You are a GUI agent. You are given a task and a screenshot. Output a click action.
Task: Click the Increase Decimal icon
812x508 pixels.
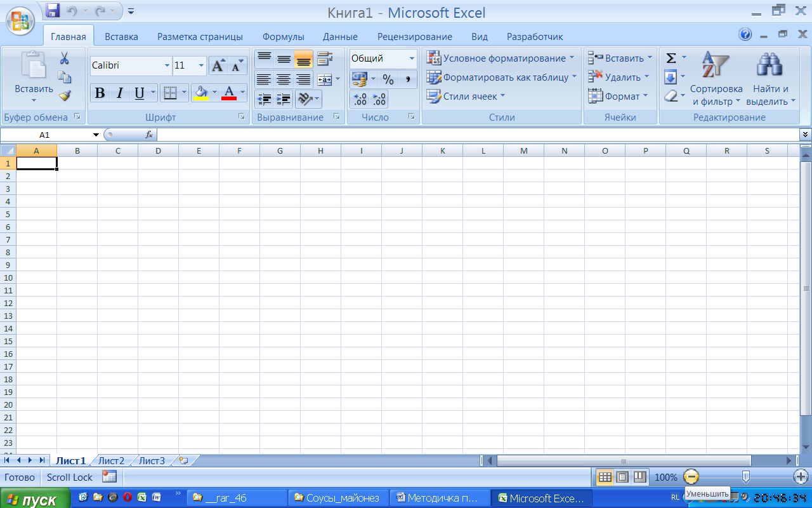(x=360, y=99)
